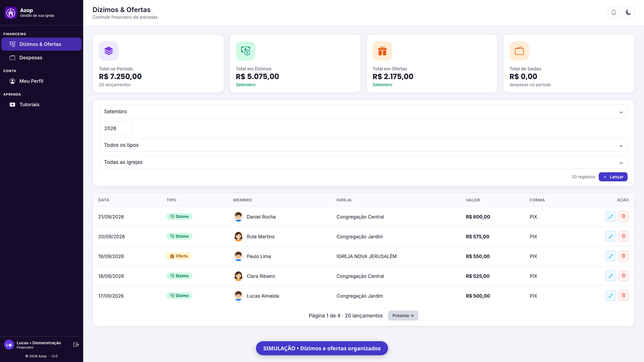
Task: Open the Todas as igrejas dropdown
Action: 363,162
